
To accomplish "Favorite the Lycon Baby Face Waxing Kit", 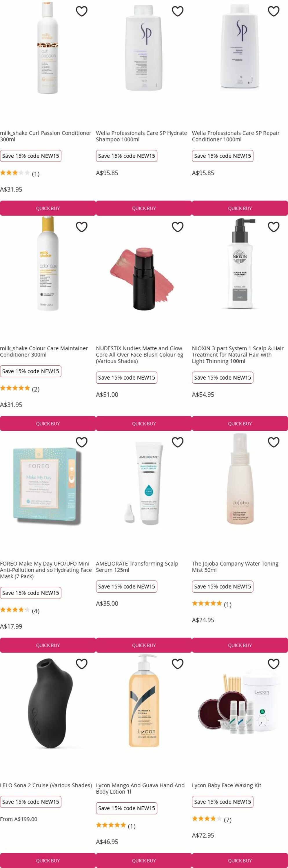I will pos(274,663).
